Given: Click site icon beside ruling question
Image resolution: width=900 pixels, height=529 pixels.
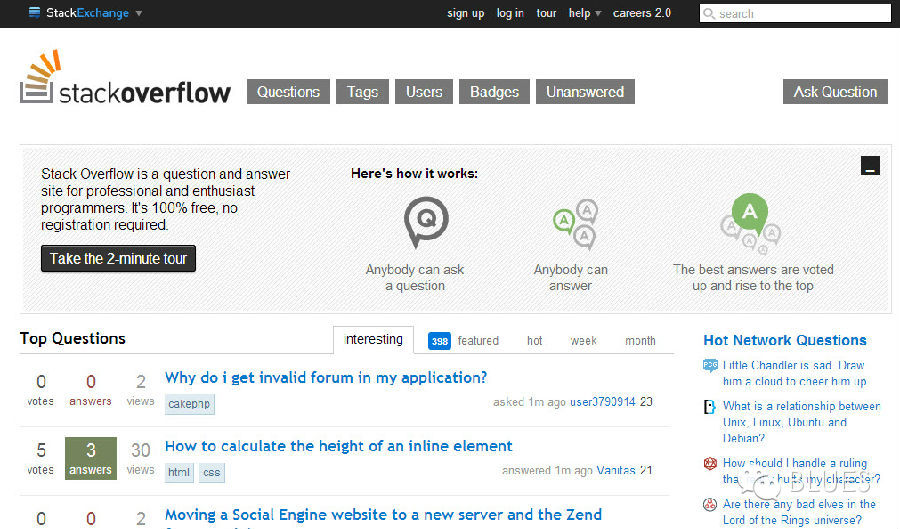Looking at the screenshot, I should point(710,463).
